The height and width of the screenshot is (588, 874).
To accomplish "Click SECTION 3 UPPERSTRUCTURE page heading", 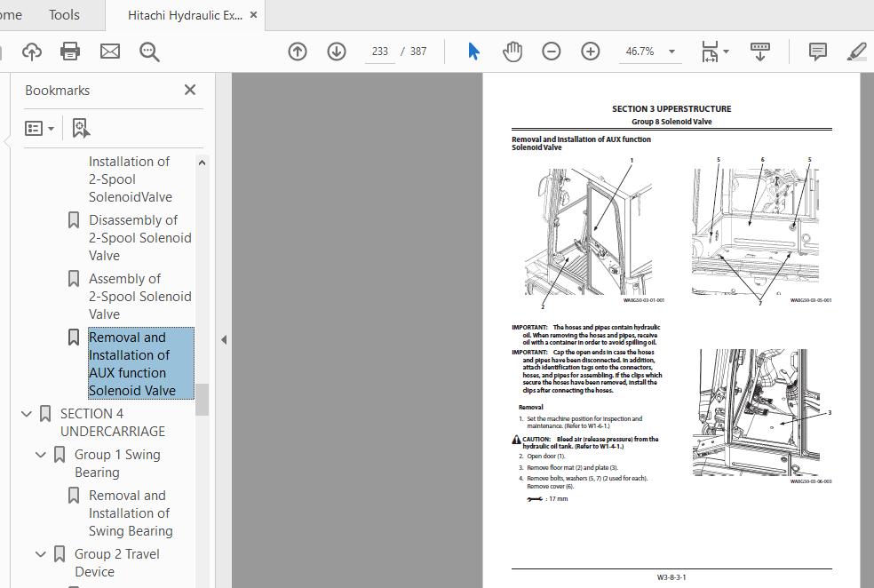I will 671,108.
